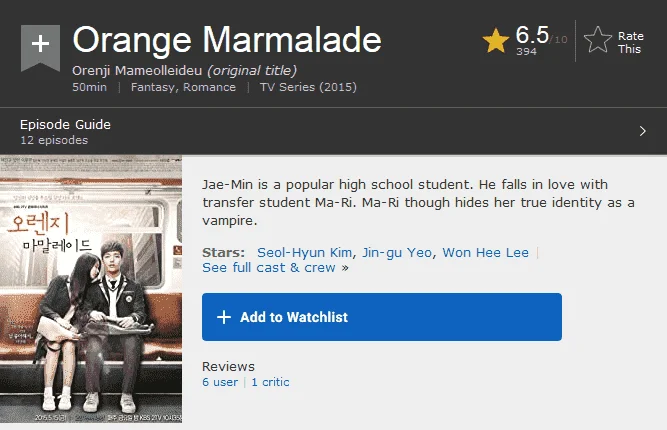Click the plus icon in Add to Watchlist
This screenshot has height=430, width=667.
[x=224, y=317]
